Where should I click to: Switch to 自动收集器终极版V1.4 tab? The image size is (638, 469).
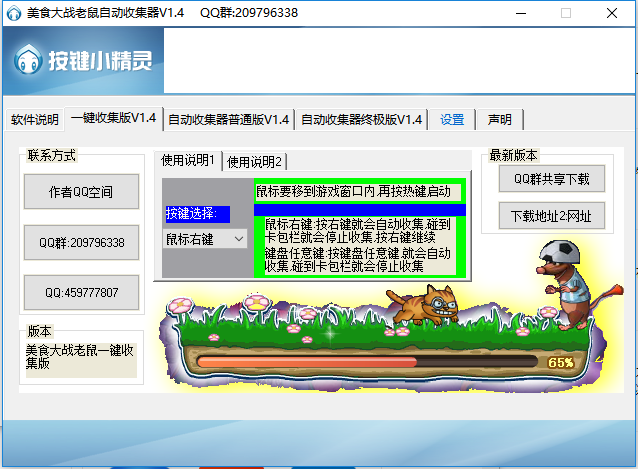point(361,120)
